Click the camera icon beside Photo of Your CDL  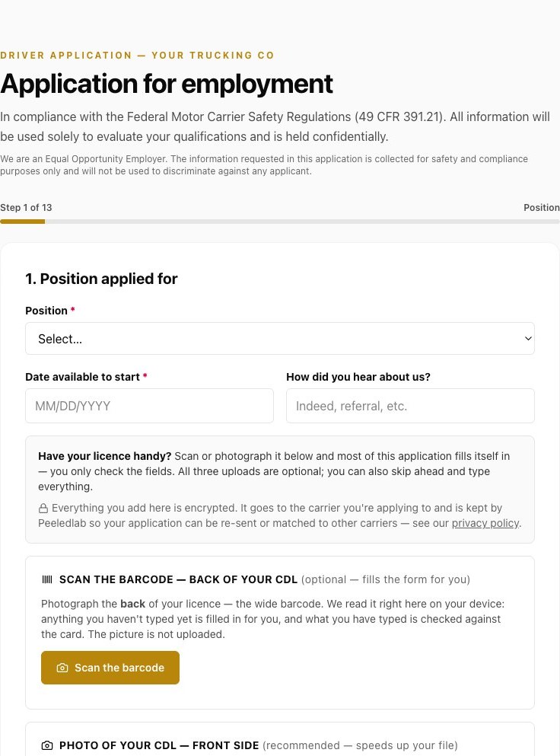[x=47, y=745]
